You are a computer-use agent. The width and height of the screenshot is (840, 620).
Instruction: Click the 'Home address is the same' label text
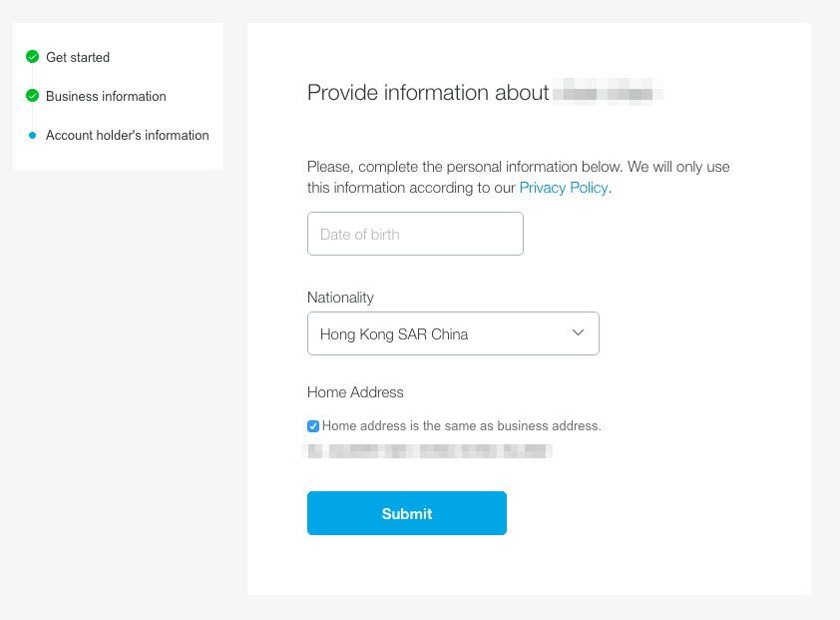(462, 426)
